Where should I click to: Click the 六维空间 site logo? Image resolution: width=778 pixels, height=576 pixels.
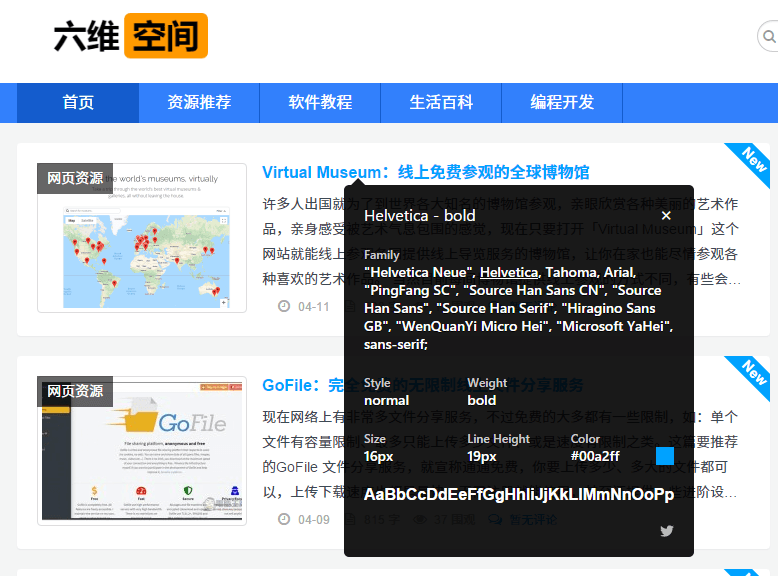pos(130,36)
